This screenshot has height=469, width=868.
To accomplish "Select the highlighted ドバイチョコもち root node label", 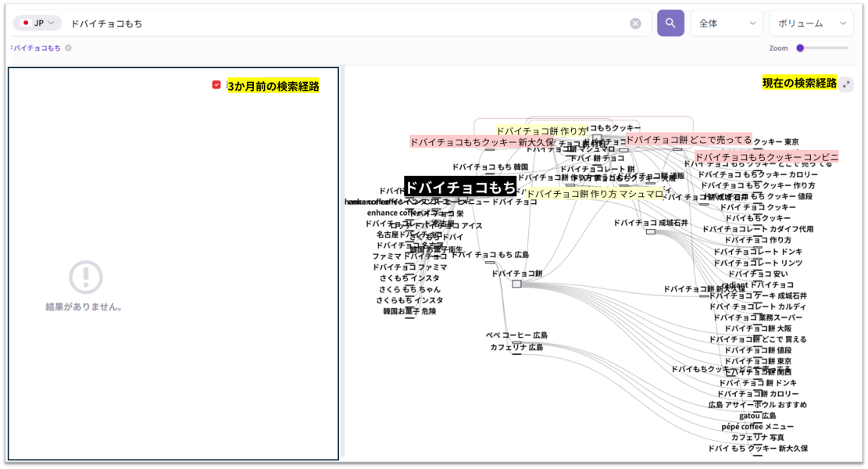I will point(460,187).
